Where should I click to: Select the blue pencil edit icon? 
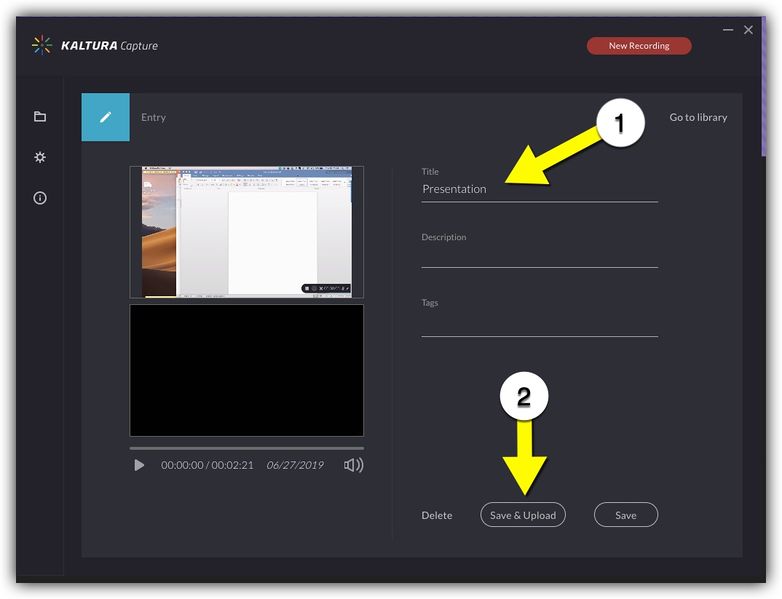[x=105, y=117]
